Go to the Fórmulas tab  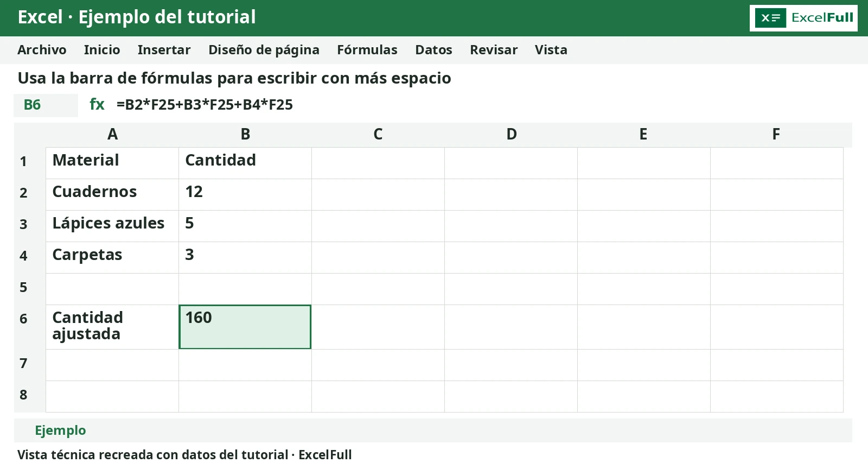pyautogui.click(x=367, y=50)
